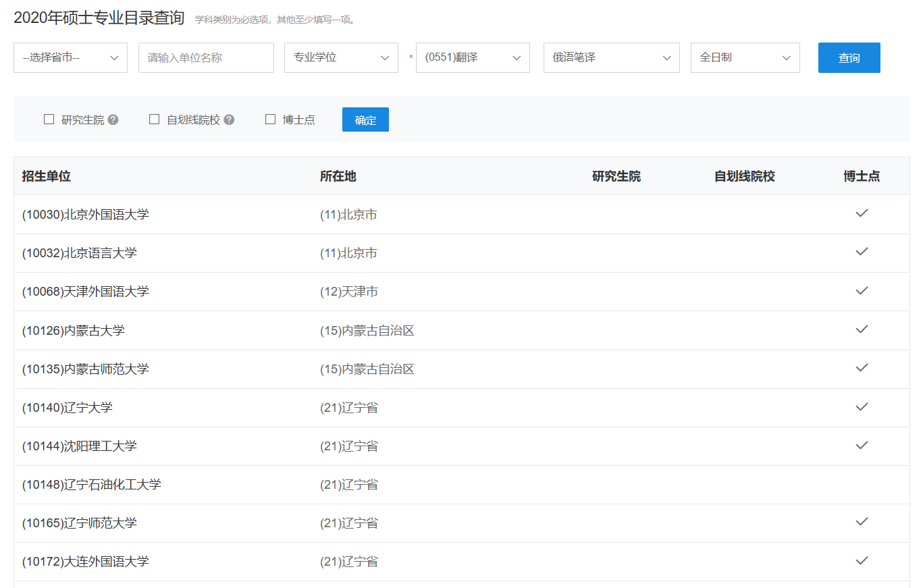The height and width of the screenshot is (588, 923).
Task: Click (21)辽宁省 in 沈阳理工大学 row
Action: (348, 446)
